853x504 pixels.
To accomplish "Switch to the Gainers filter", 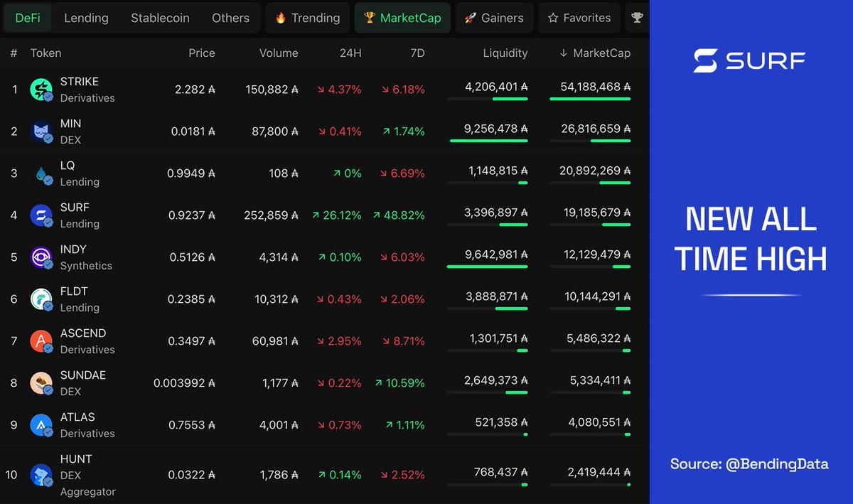I will tap(494, 18).
